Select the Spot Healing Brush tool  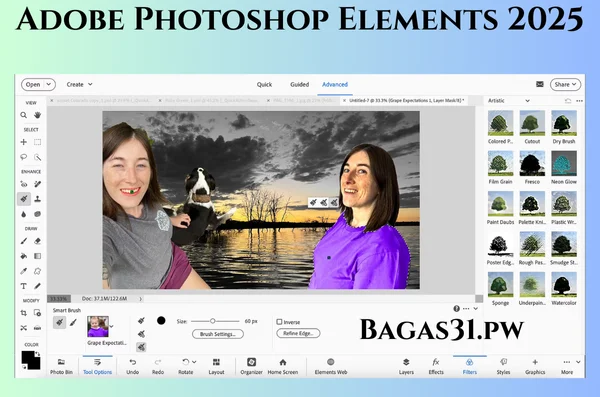tap(37, 184)
